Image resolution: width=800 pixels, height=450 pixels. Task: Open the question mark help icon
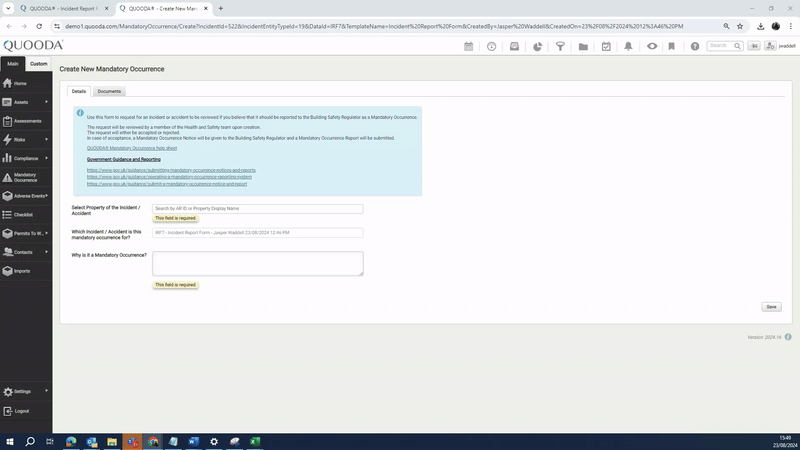695,46
